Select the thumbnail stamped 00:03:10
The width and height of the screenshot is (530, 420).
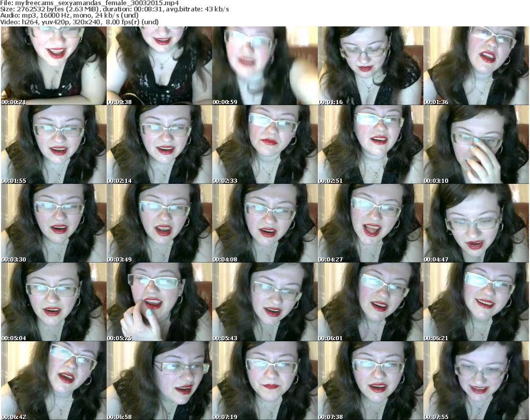(x=476, y=144)
